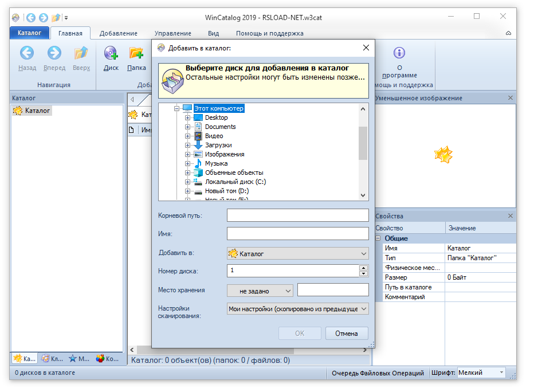534x392 pixels.
Task: Click the Back (Назад) navigation icon
Action: pos(27,53)
